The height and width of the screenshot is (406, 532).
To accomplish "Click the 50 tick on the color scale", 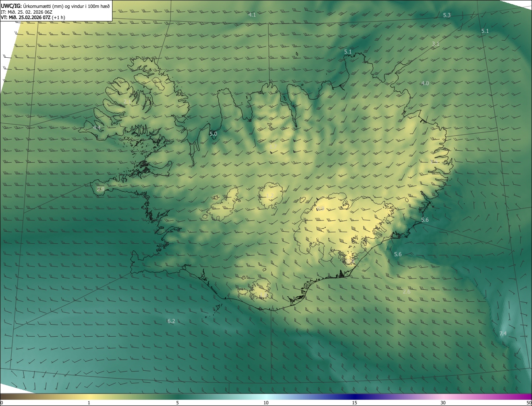I will pyautogui.click(x=529, y=403).
